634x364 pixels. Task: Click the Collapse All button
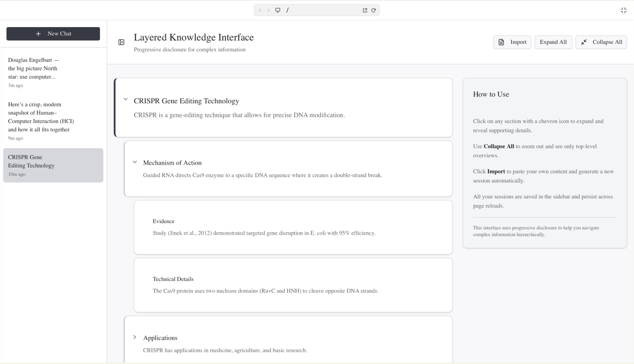tap(601, 42)
